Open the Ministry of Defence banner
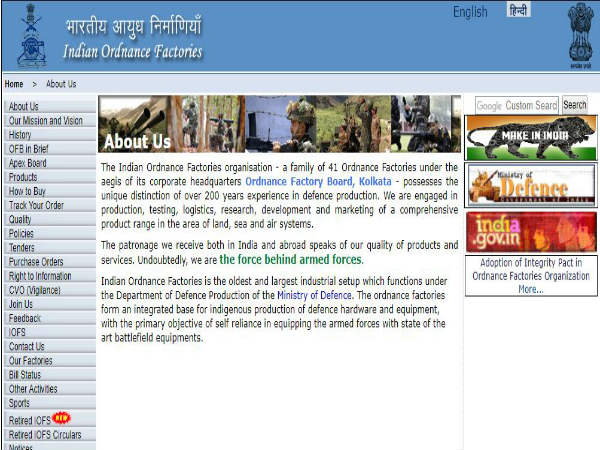This screenshot has height=450, width=600. [531, 185]
